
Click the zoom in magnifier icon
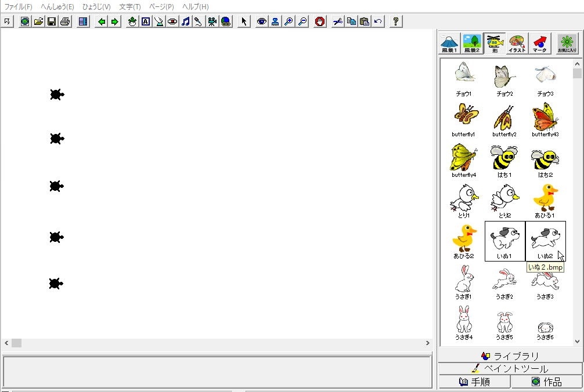[289, 21]
